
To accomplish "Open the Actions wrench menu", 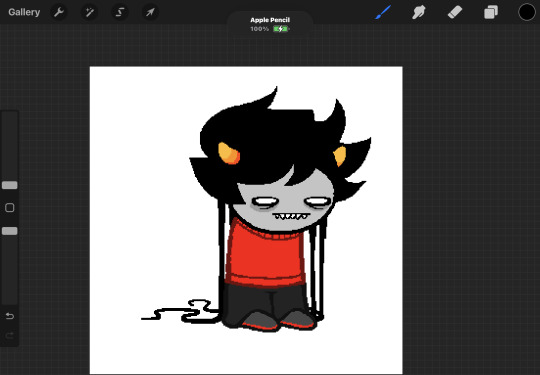I will click(x=59, y=13).
